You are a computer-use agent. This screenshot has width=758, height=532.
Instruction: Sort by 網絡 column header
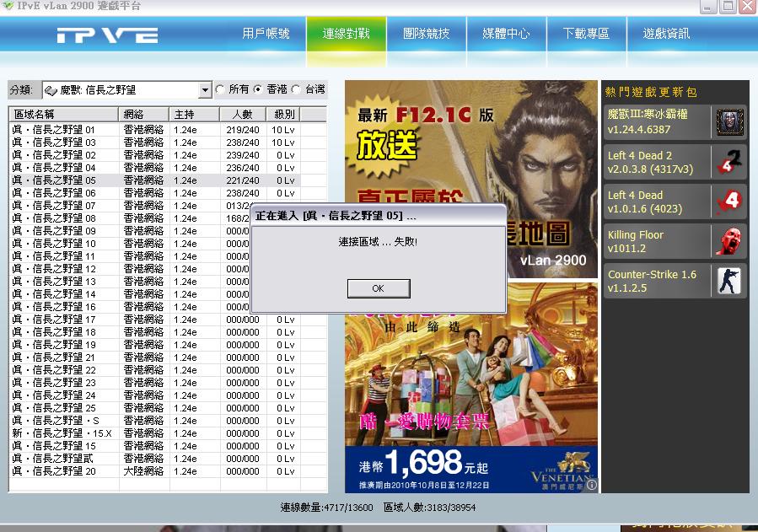point(144,115)
